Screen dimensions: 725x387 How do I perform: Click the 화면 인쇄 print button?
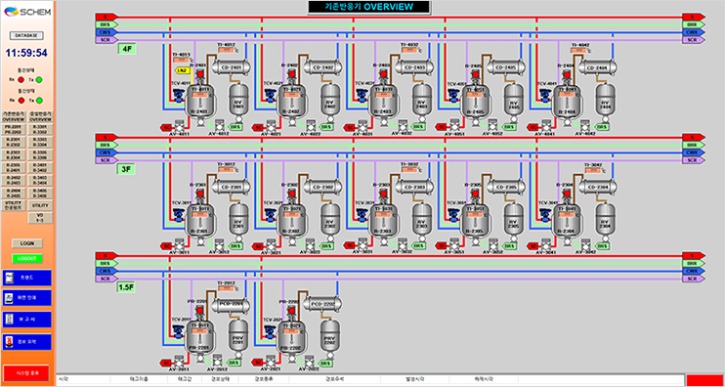pyautogui.click(x=27, y=298)
